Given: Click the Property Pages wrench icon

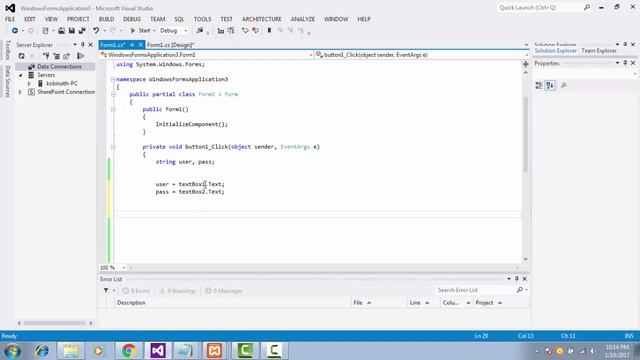Looking at the screenshot, I should coord(564,85).
